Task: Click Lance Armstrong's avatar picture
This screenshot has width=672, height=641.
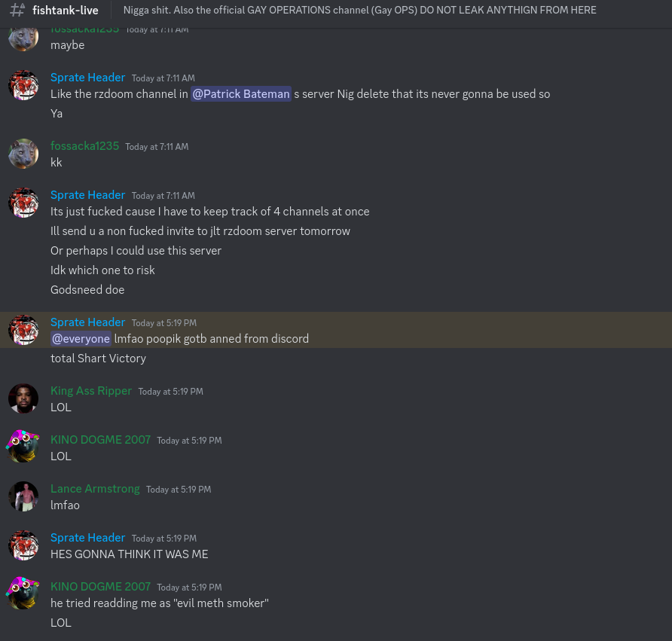Action: [x=23, y=496]
